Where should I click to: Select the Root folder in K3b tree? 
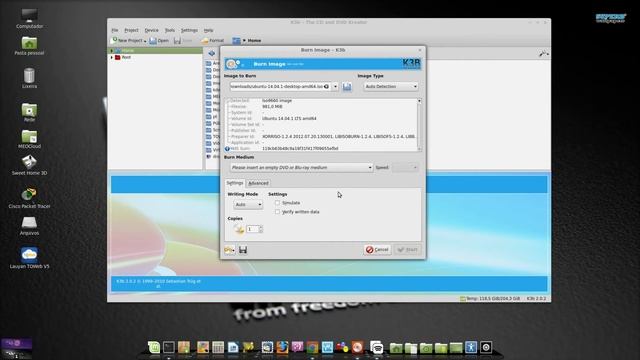pos(126,58)
